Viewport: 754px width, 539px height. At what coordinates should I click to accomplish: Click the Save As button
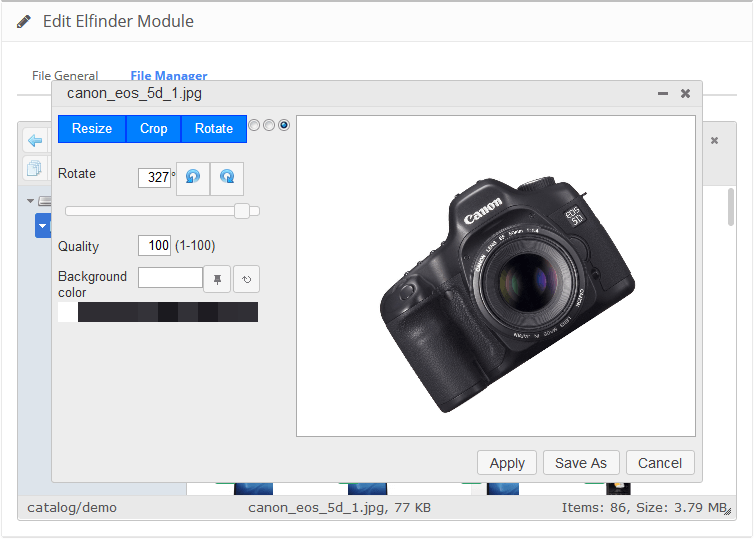pyautogui.click(x=581, y=463)
